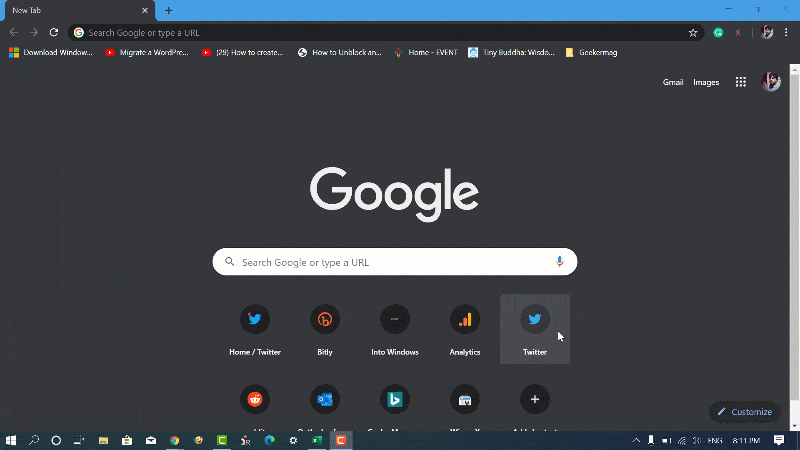Focus the address bar
800x450 pixels.
(388, 33)
